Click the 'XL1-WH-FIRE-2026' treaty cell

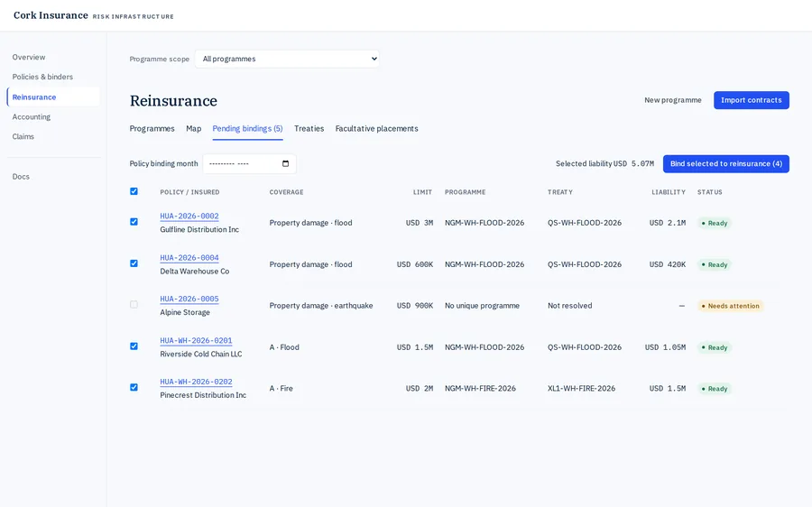[582, 389]
